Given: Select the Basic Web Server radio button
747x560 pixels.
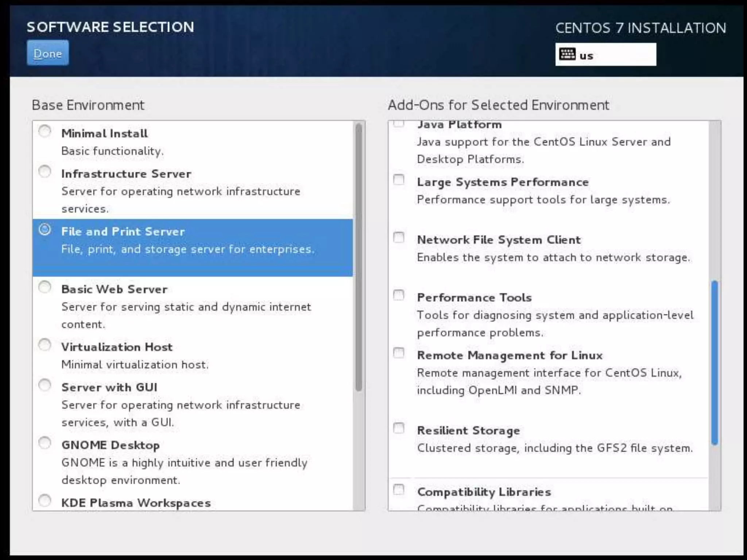Looking at the screenshot, I should click(45, 287).
